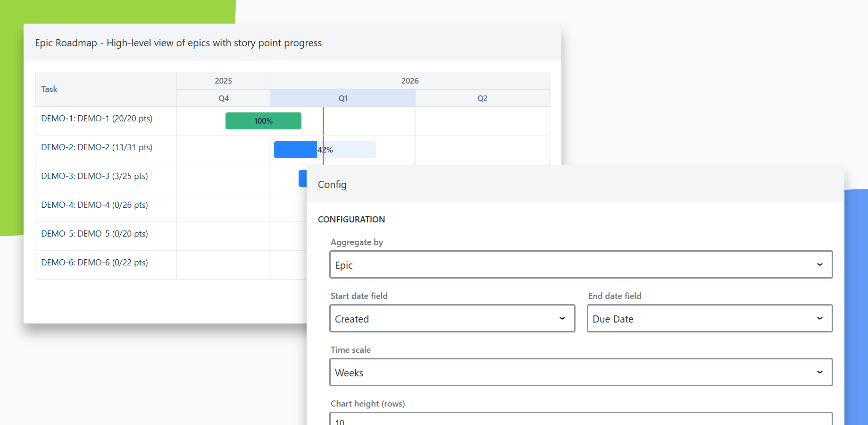Click the Time scale dropdown chevron

click(819, 372)
